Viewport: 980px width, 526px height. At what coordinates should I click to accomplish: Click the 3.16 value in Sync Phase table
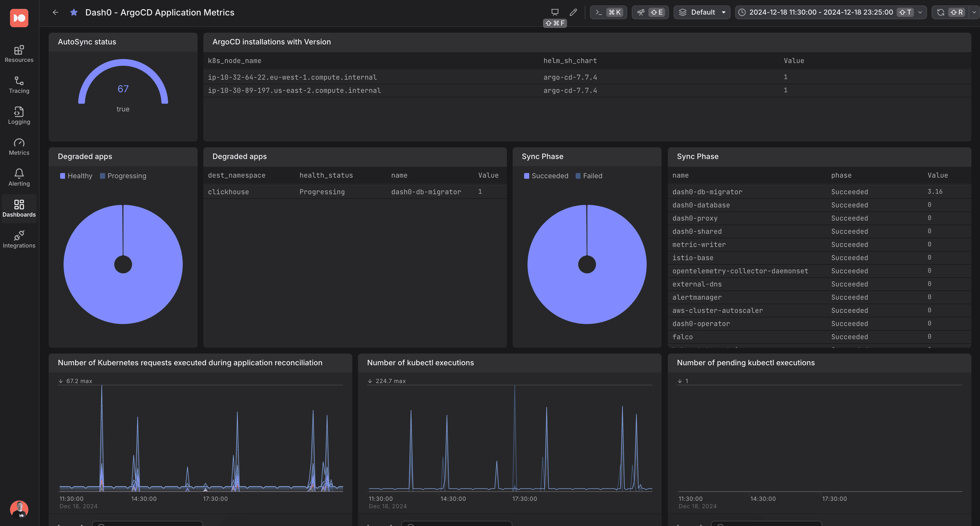coord(935,191)
